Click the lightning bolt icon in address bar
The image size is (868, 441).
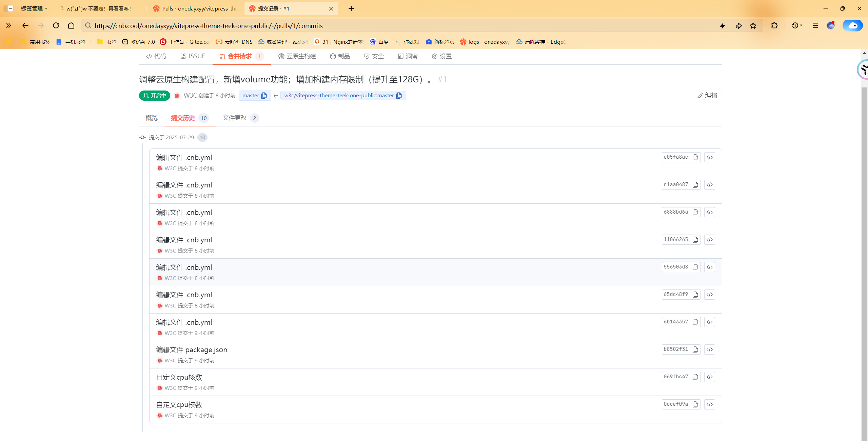click(723, 26)
